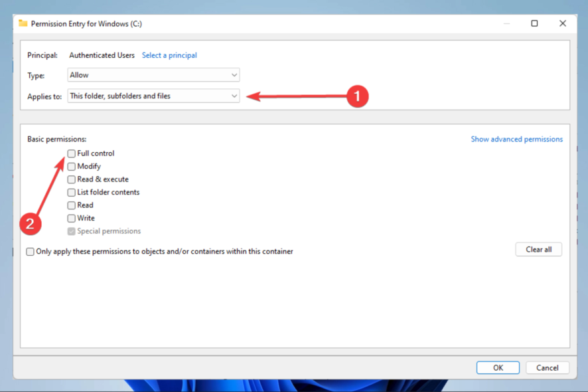Click the Clear all button
This screenshot has height=392, width=588.
538,250
